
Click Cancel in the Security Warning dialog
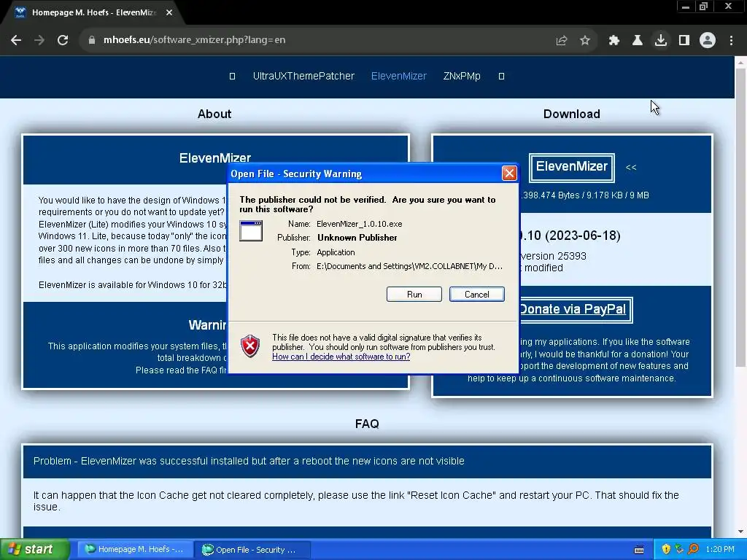click(x=477, y=295)
